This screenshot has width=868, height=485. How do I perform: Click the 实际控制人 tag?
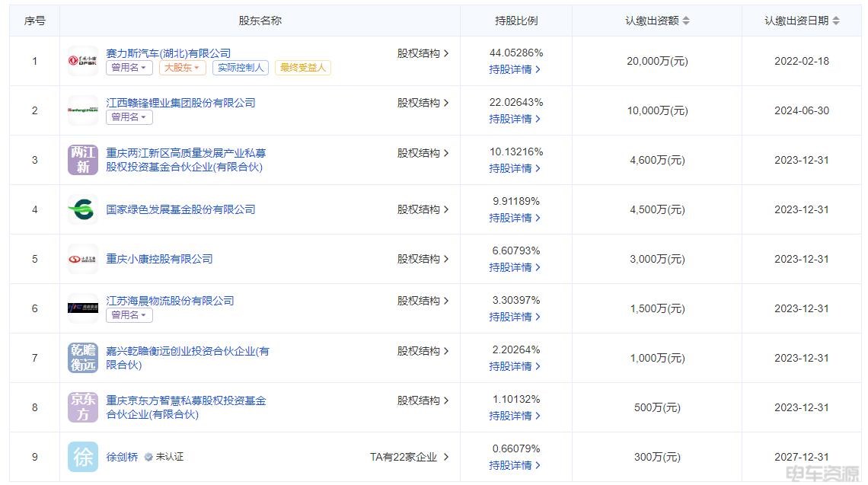(241, 68)
